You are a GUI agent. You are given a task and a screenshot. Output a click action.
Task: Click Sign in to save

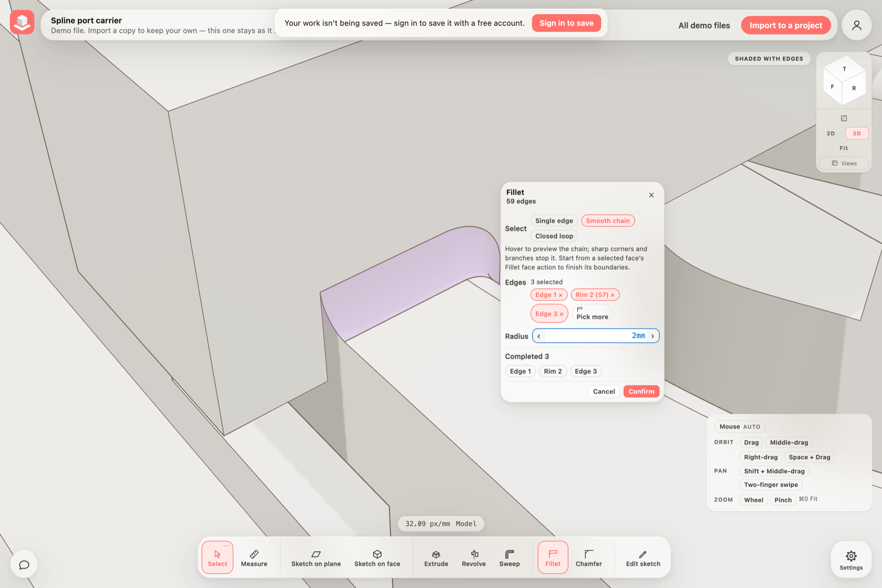click(566, 23)
